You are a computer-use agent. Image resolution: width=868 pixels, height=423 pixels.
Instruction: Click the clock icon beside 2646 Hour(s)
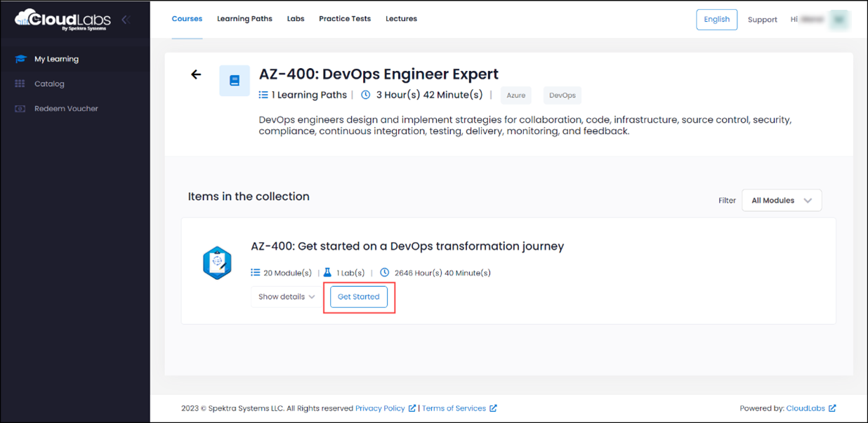point(384,272)
